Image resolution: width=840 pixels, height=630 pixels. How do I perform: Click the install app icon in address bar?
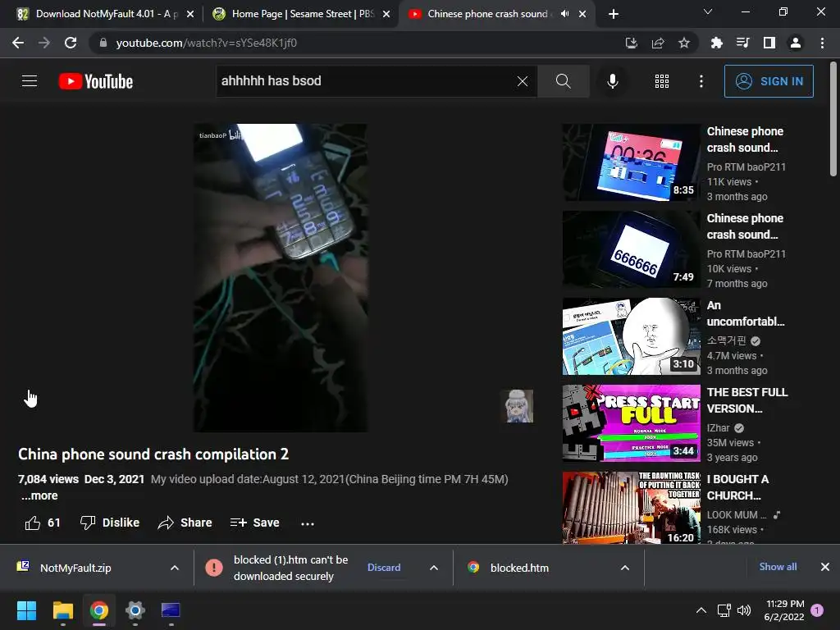tap(632, 43)
